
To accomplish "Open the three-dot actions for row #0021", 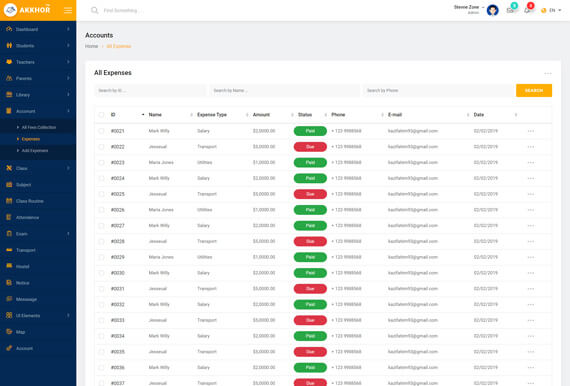I will tap(531, 131).
